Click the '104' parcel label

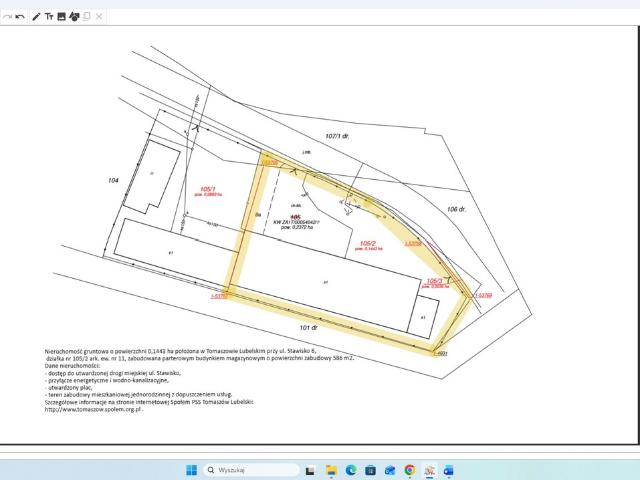click(x=113, y=180)
